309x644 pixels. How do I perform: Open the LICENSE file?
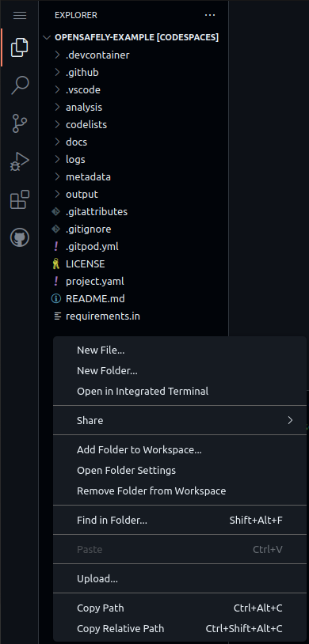134,263
